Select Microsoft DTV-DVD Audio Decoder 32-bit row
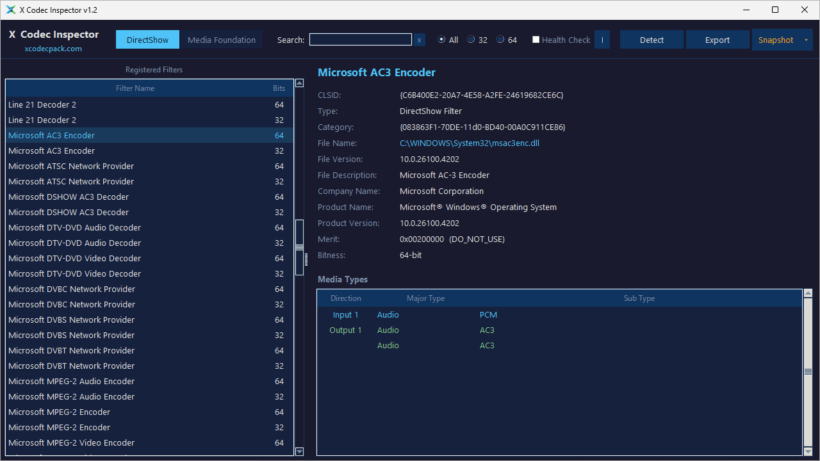This screenshot has width=820, height=461. tap(150, 243)
